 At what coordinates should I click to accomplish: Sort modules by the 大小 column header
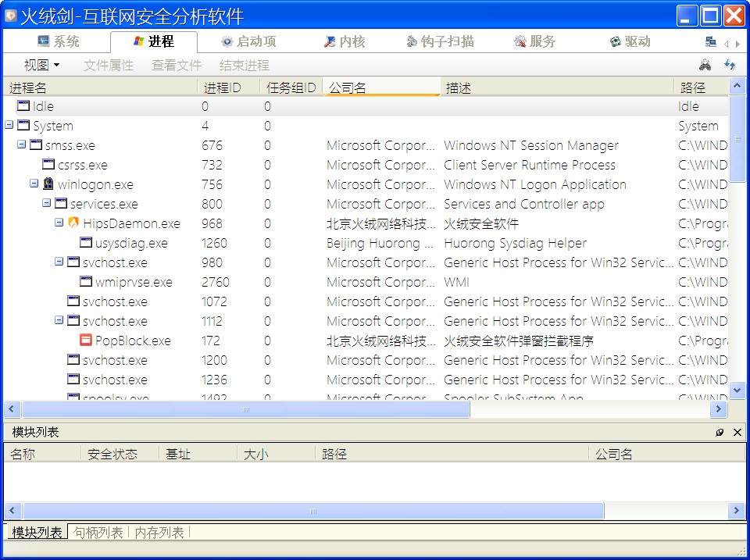[x=277, y=454]
